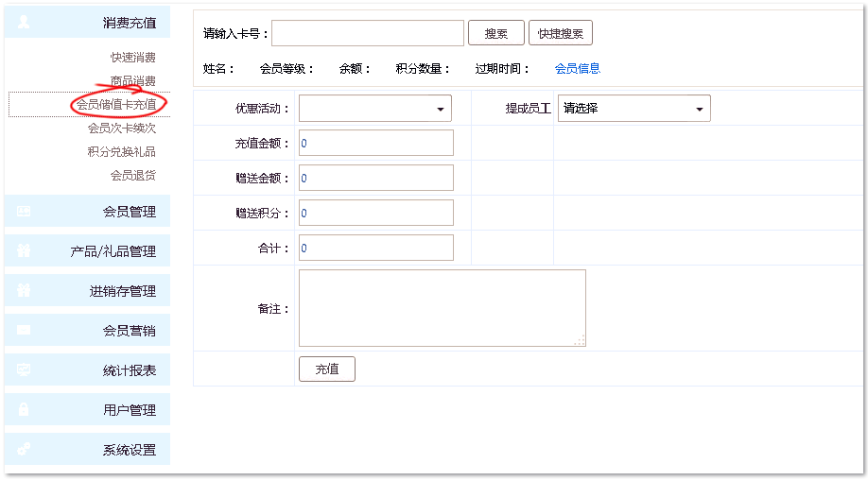Screen dimensions: 868x481
Task: Focus the card number input field
Action: [368, 33]
